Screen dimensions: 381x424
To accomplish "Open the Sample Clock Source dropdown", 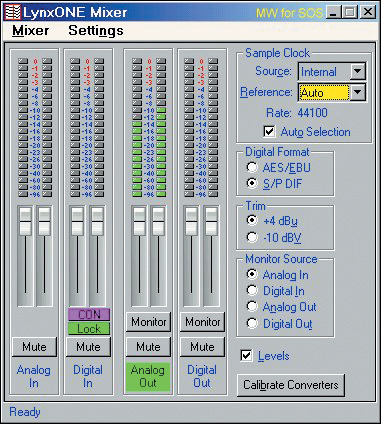I will point(358,71).
